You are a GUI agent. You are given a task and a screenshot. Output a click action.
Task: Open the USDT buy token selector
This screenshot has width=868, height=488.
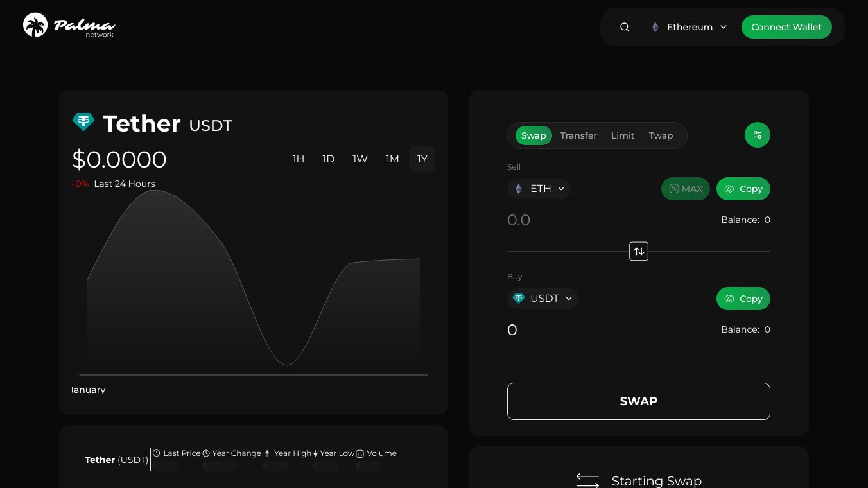pyautogui.click(x=543, y=299)
